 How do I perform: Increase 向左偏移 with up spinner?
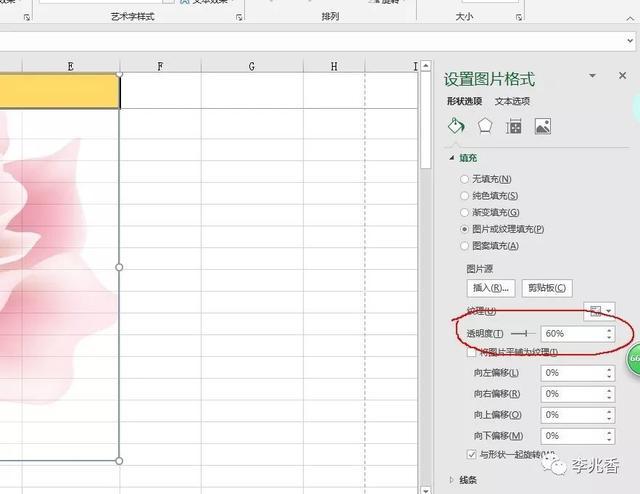tap(609, 369)
